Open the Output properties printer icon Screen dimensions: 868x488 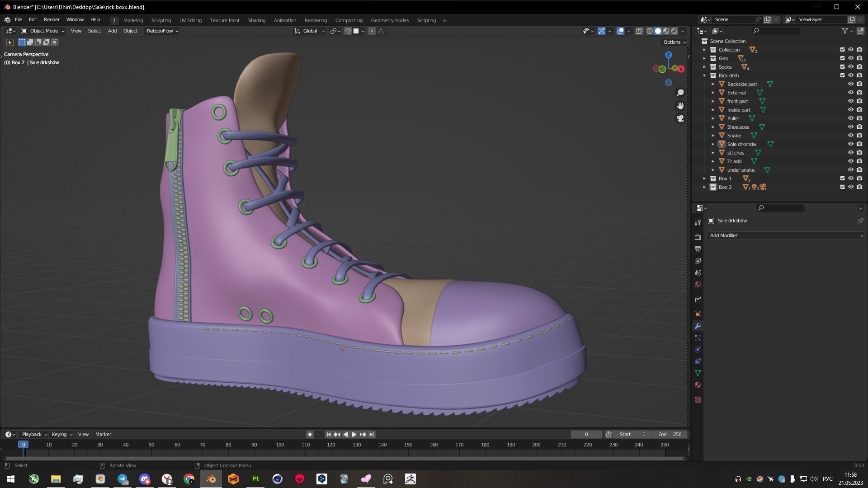click(x=698, y=249)
